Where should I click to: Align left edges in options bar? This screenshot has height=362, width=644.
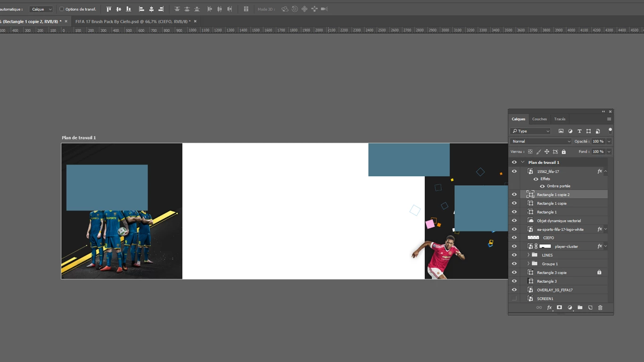click(x=141, y=9)
